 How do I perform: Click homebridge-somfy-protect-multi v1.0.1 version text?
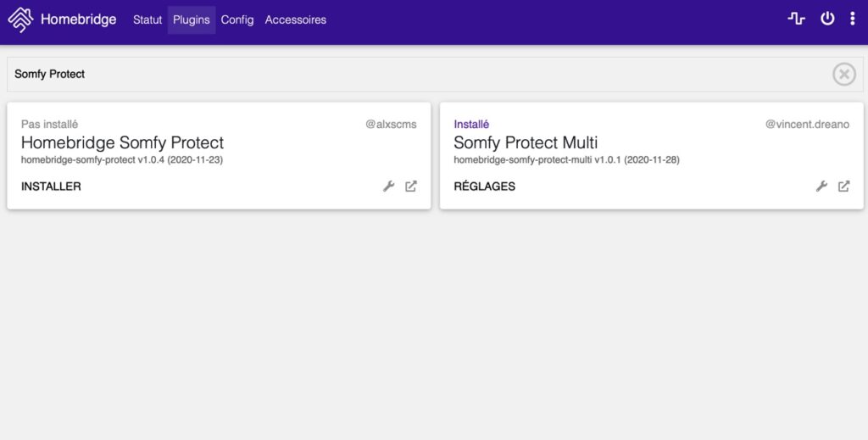566,160
